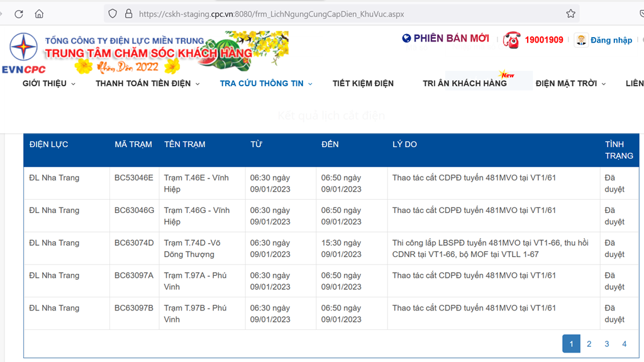This screenshot has height=362, width=644.
Task: Bookmark page with the star icon
Action: (x=570, y=14)
